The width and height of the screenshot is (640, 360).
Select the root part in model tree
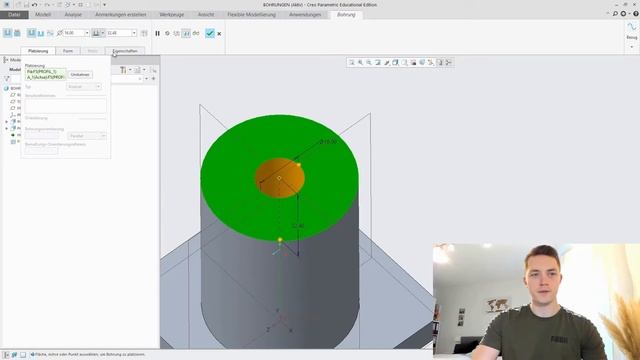tap(12, 88)
